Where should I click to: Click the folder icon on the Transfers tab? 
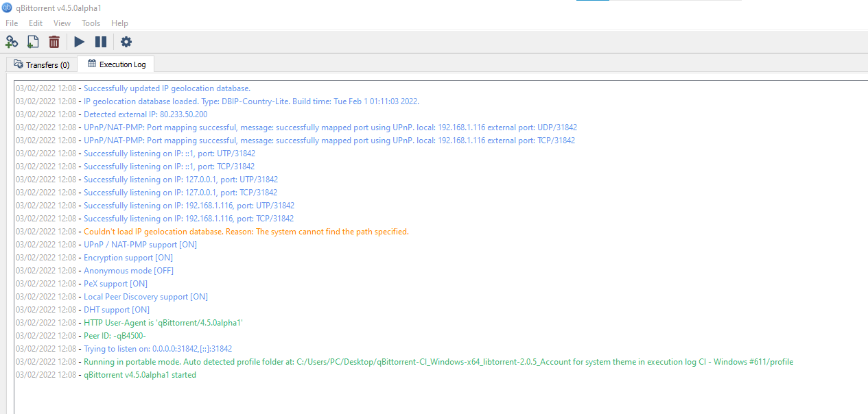[x=16, y=64]
